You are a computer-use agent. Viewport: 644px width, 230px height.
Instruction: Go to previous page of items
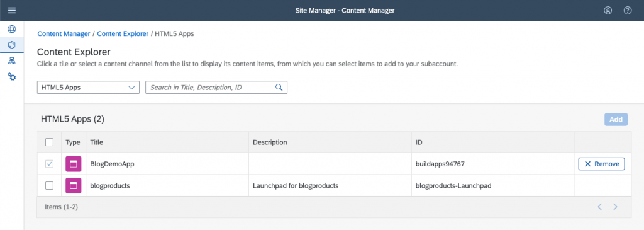599,207
